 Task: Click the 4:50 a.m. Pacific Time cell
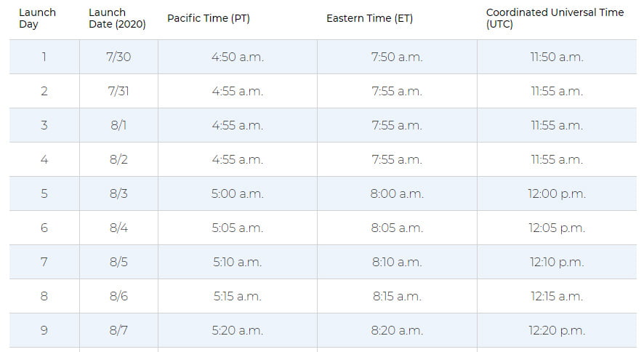tap(237, 57)
